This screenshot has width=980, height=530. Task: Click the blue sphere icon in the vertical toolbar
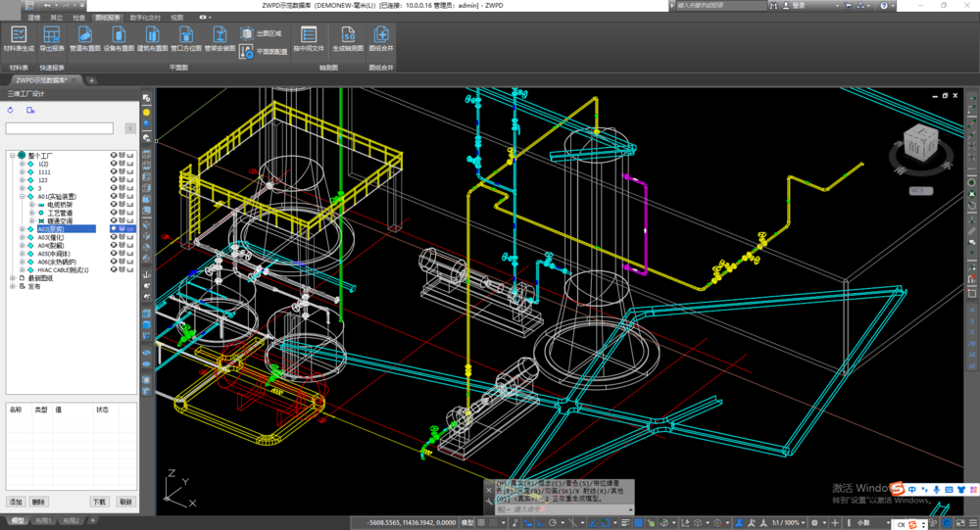[147, 124]
